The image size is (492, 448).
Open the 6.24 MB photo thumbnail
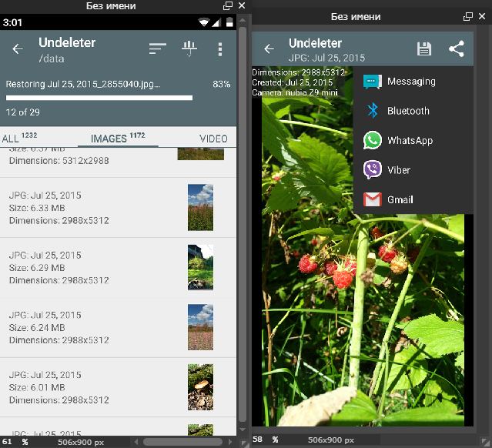(x=200, y=327)
